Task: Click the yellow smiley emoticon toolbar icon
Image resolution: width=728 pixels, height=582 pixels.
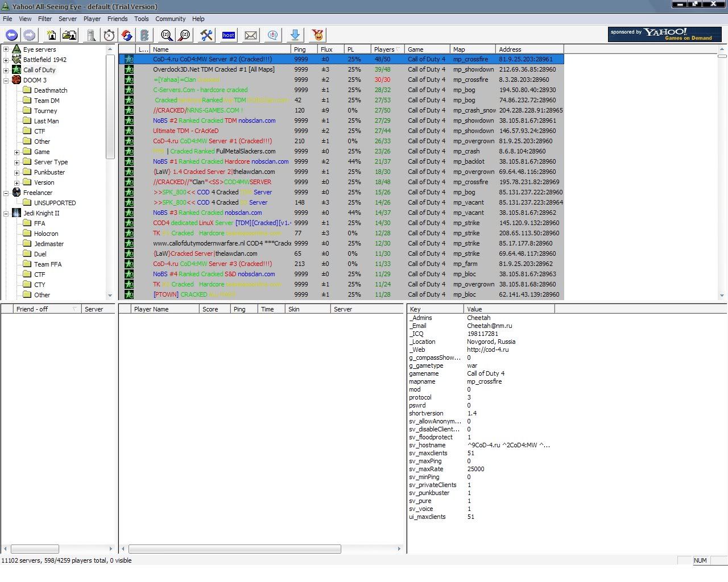Action: point(318,35)
